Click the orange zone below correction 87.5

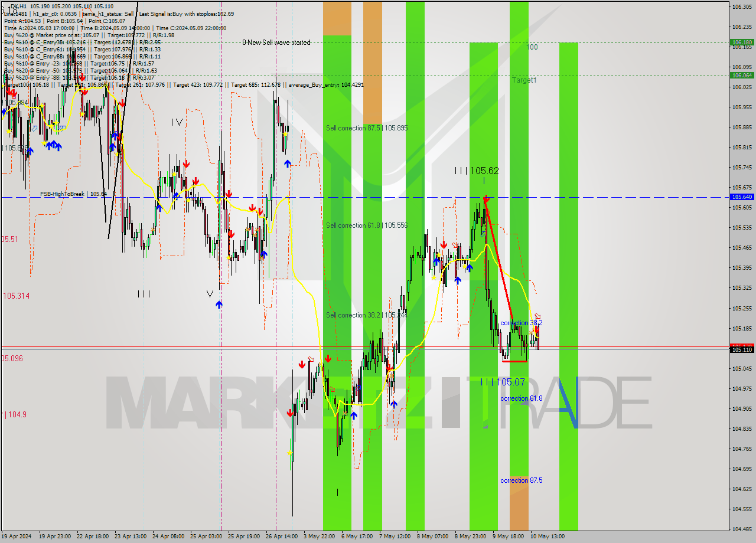tap(519, 503)
